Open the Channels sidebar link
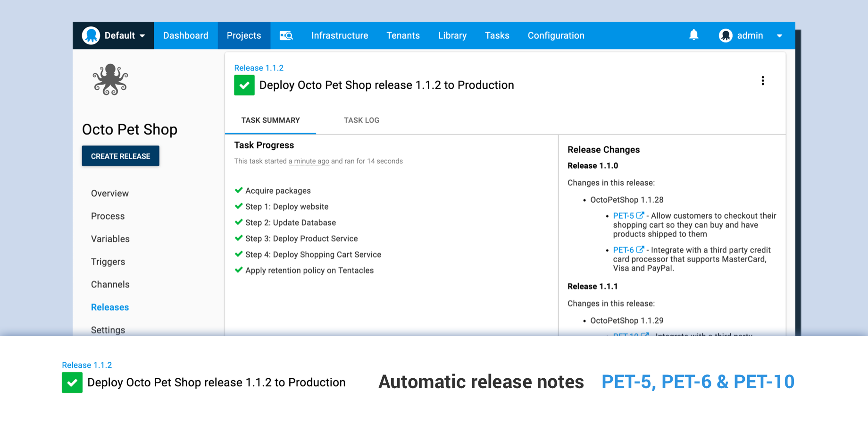 [x=110, y=284]
